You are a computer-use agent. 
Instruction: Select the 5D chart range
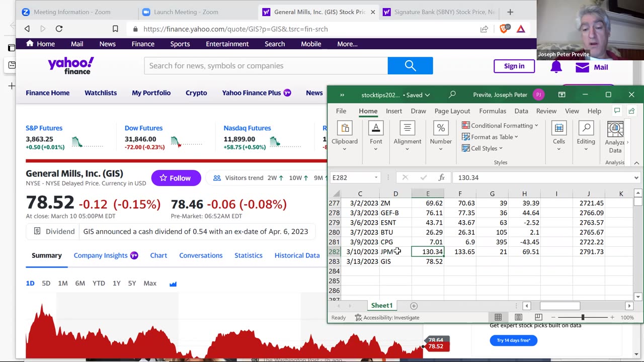click(x=46, y=284)
